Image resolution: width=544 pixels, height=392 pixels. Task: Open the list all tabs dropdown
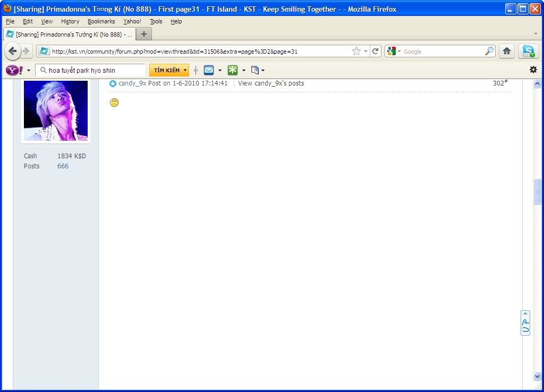pos(535,34)
